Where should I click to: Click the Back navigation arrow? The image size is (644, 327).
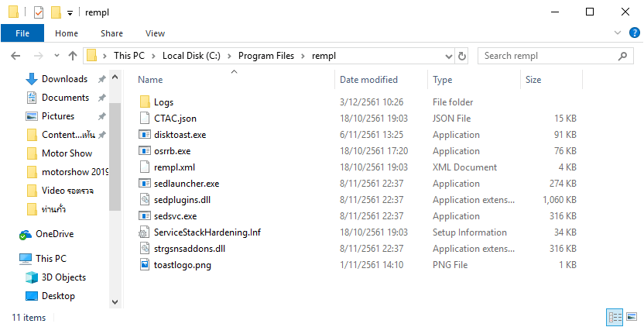pos(16,56)
